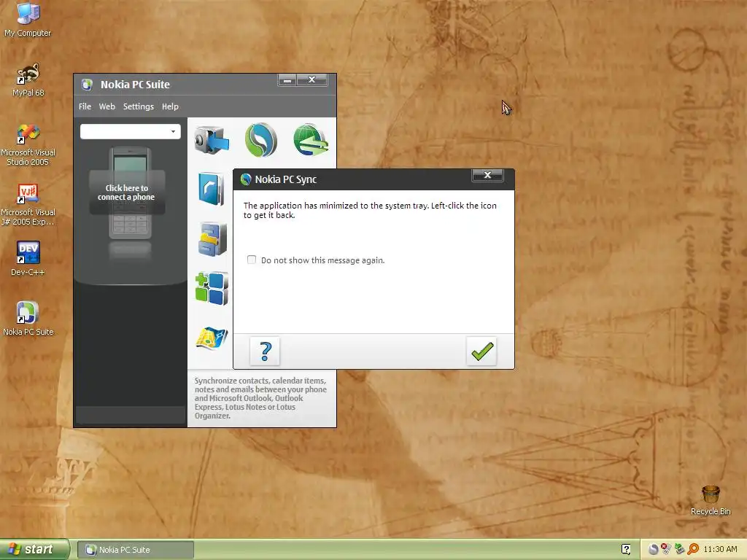The image size is (747, 560).
Task: Open the Nokia PC Suite desktop shortcut
Action: (28, 319)
